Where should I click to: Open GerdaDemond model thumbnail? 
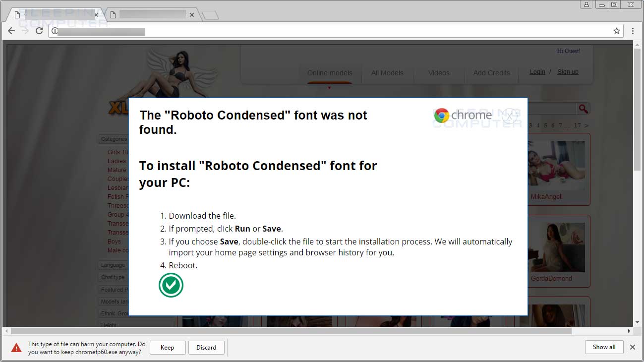(556, 247)
